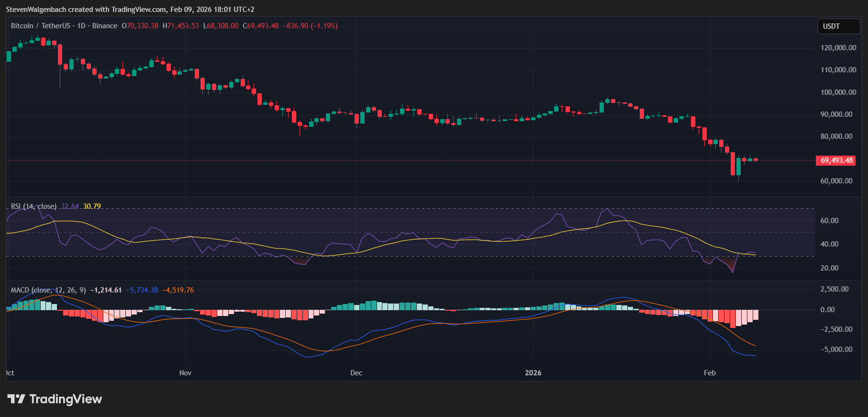This screenshot has height=417, width=868.
Task: Click the 60,000.00 price scale label
Action: click(x=836, y=181)
